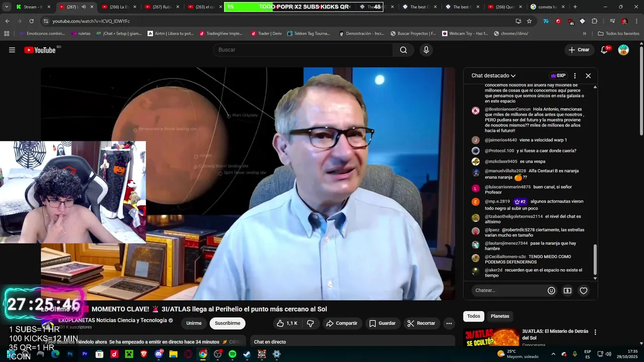This screenshot has height=362, width=644.
Task: Select the Planetas filter chip
Action: 500,316
